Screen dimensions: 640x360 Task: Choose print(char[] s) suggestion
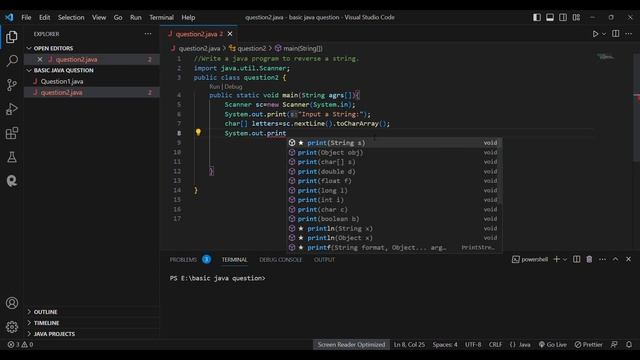click(x=394, y=162)
